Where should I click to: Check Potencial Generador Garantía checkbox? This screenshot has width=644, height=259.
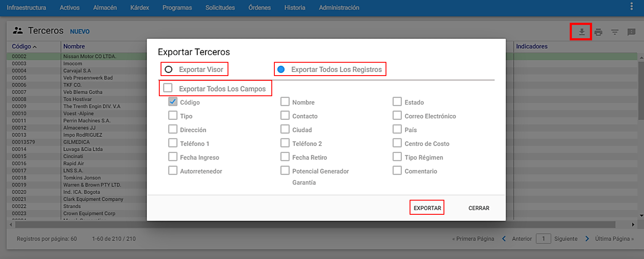pyautogui.click(x=285, y=171)
